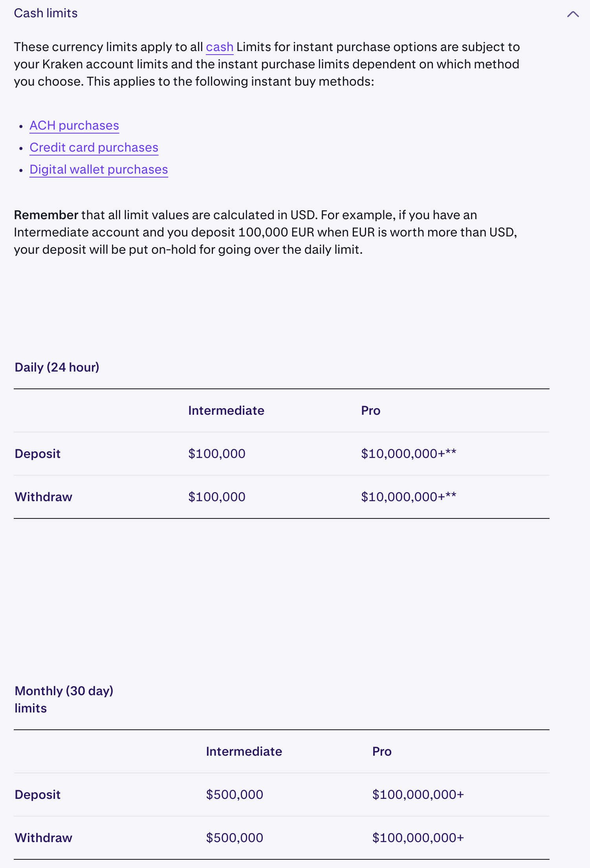Select the Withdraw row label in Daily table

coord(44,497)
